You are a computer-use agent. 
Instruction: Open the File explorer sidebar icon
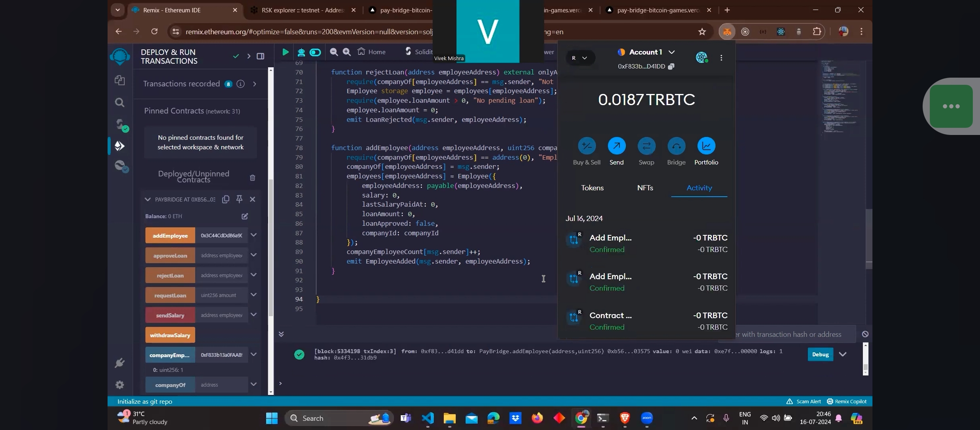click(x=120, y=80)
